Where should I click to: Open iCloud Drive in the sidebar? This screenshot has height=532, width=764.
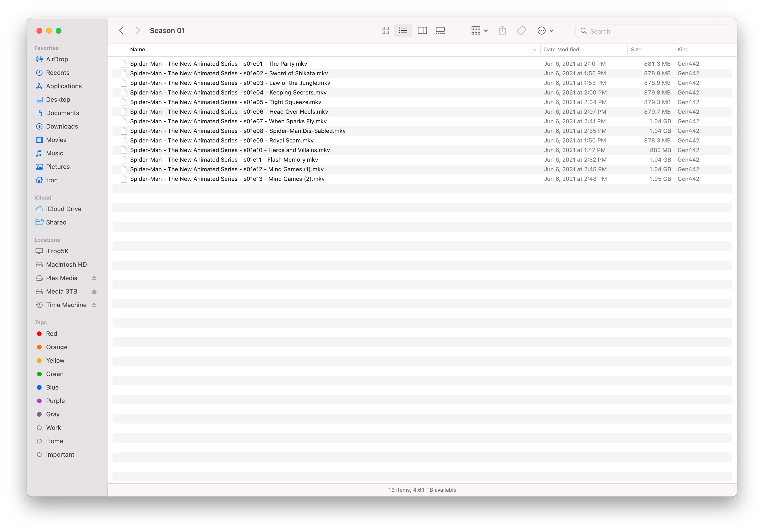64,209
